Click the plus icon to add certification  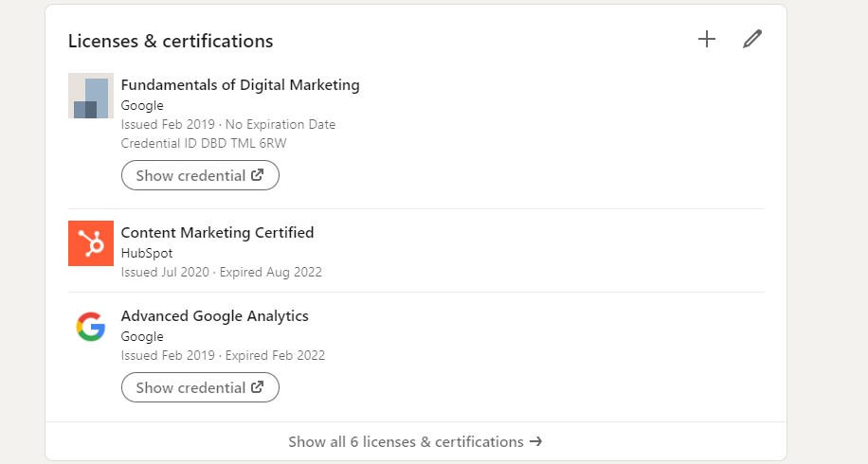tap(706, 39)
